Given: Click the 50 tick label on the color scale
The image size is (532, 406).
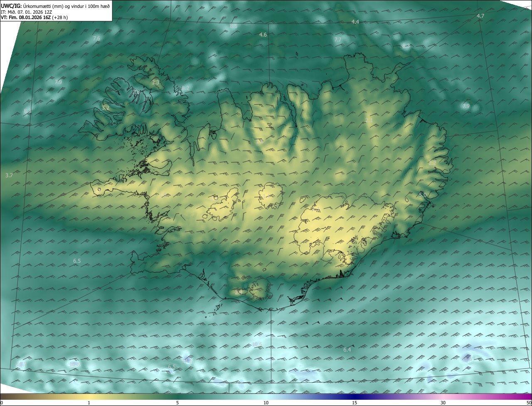Looking at the screenshot, I should [529, 403].
